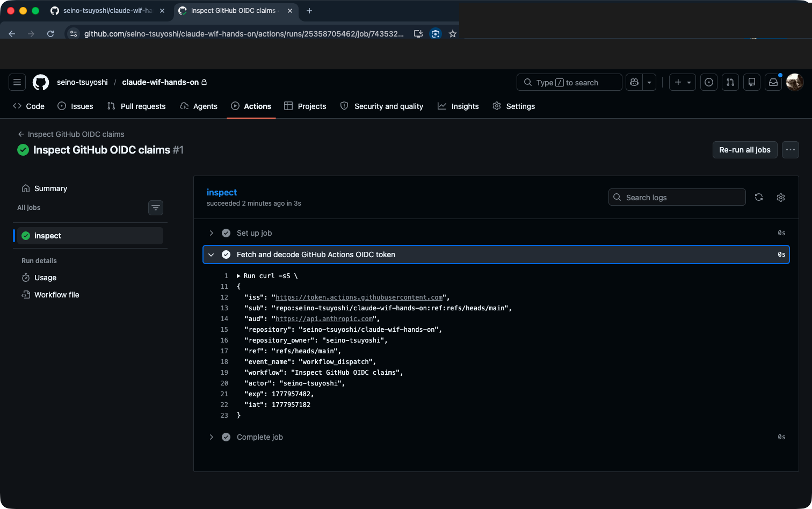Click seino-tsuyoshi owner link in header
812x509 pixels.
(82, 82)
